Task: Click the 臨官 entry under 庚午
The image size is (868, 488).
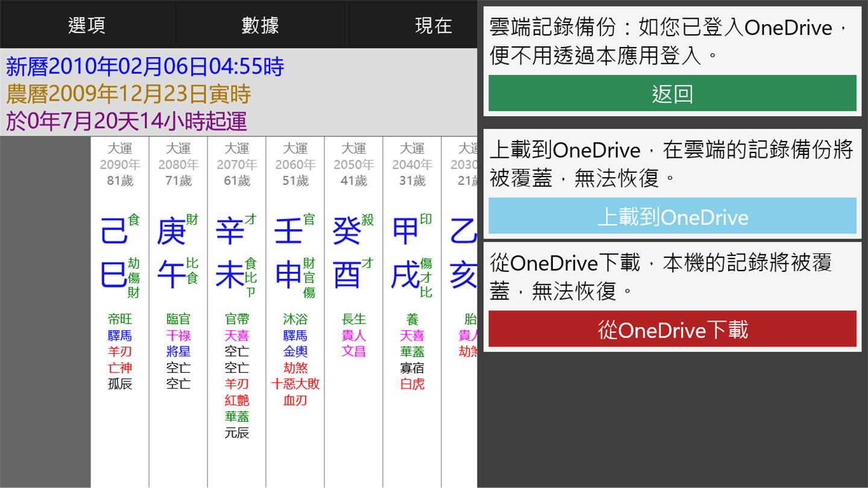Action: [178, 319]
